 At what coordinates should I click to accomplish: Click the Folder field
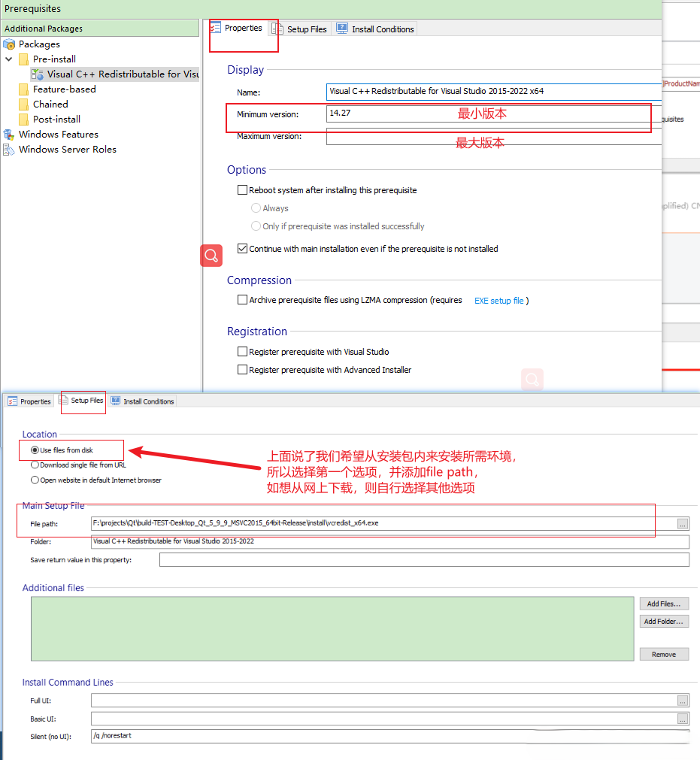(x=390, y=542)
